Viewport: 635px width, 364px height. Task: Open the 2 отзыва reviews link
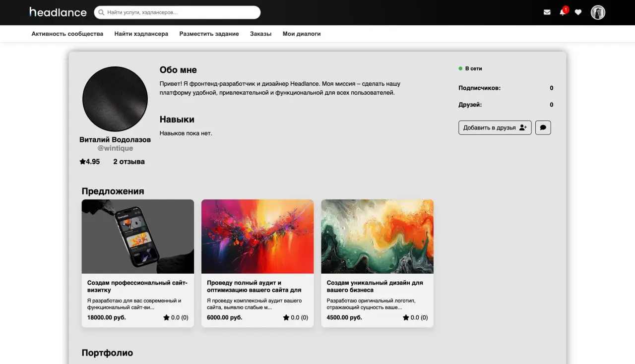tap(129, 162)
